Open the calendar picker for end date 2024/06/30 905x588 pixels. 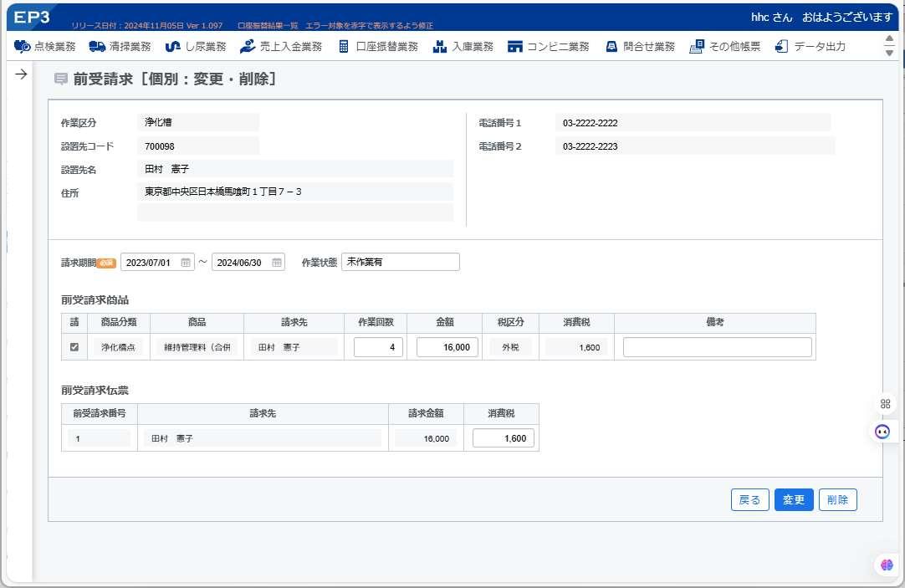[277, 262]
